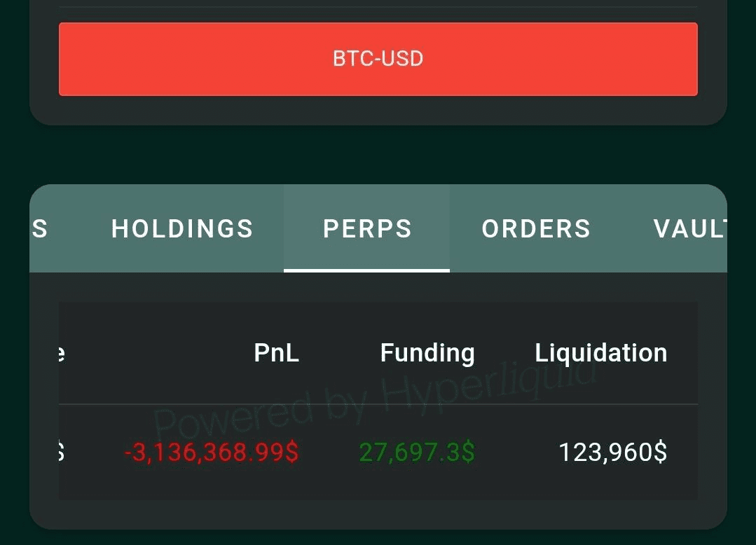Screen dimensions: 756x545
Task: Select the PERPS tab
Action: [367, 228]
